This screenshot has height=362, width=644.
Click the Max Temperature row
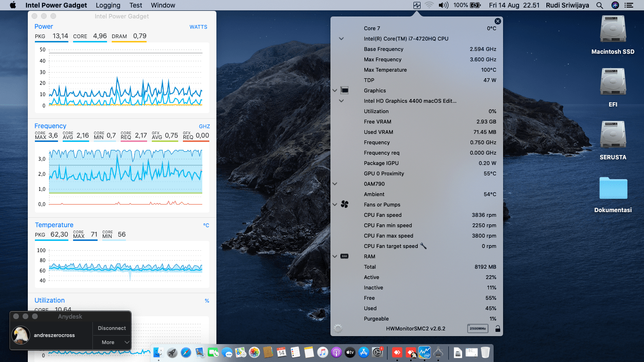click(417, 70)
